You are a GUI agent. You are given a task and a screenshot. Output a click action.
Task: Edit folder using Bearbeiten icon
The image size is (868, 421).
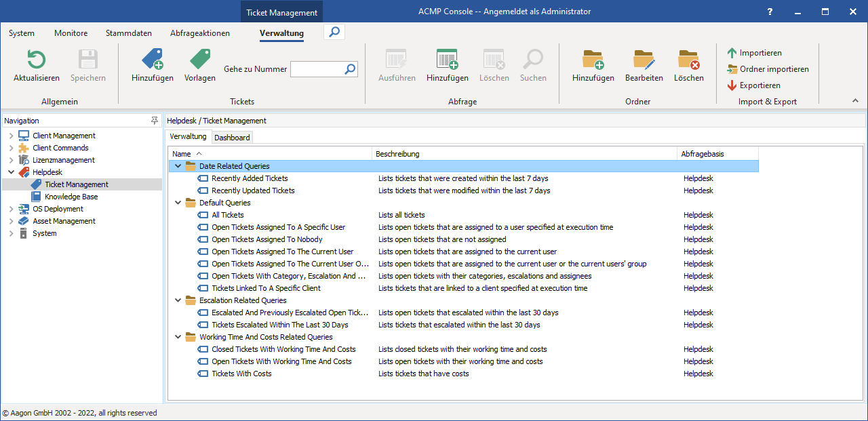pyautogui.click(x=644, y=60)
